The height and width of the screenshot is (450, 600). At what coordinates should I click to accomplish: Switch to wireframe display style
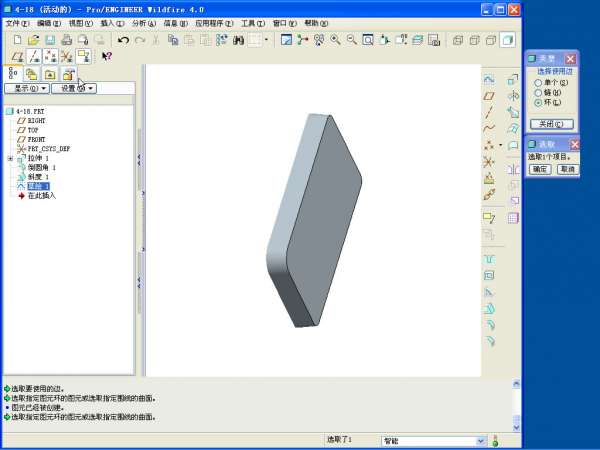[458, 39]
